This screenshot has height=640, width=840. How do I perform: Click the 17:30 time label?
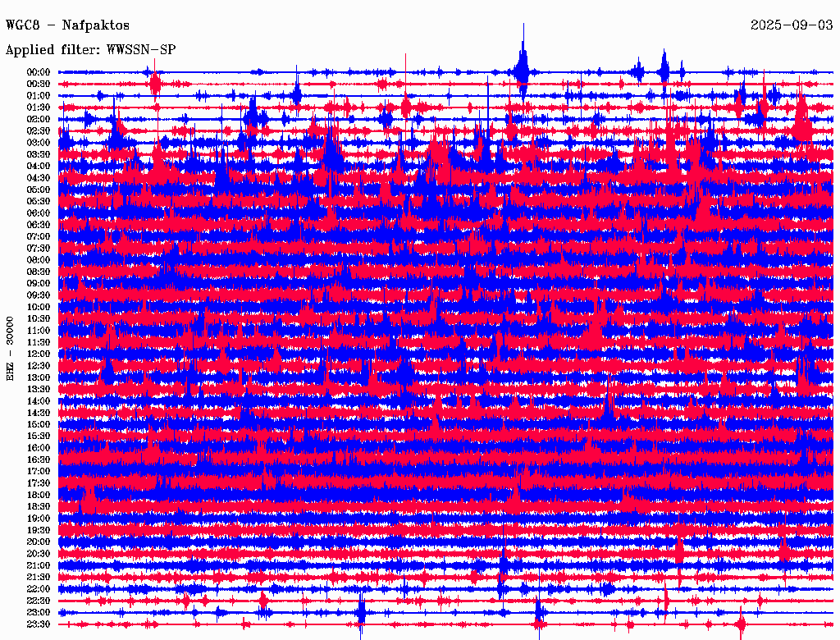click(x=39, y=483)
